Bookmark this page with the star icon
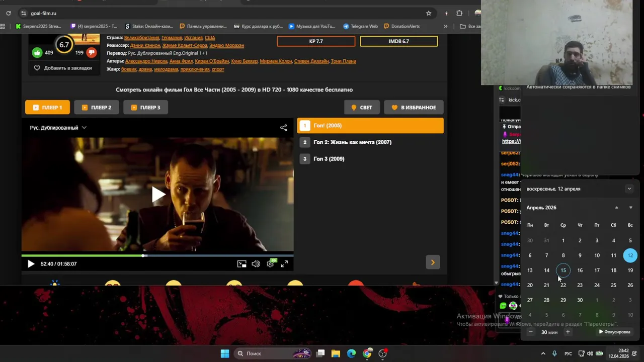 [x=429, y=13]
